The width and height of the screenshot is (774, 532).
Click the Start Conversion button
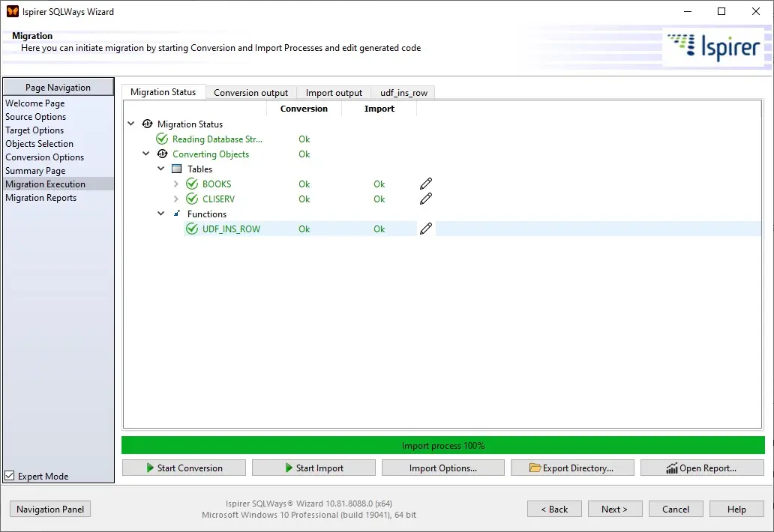coord(184,468)
